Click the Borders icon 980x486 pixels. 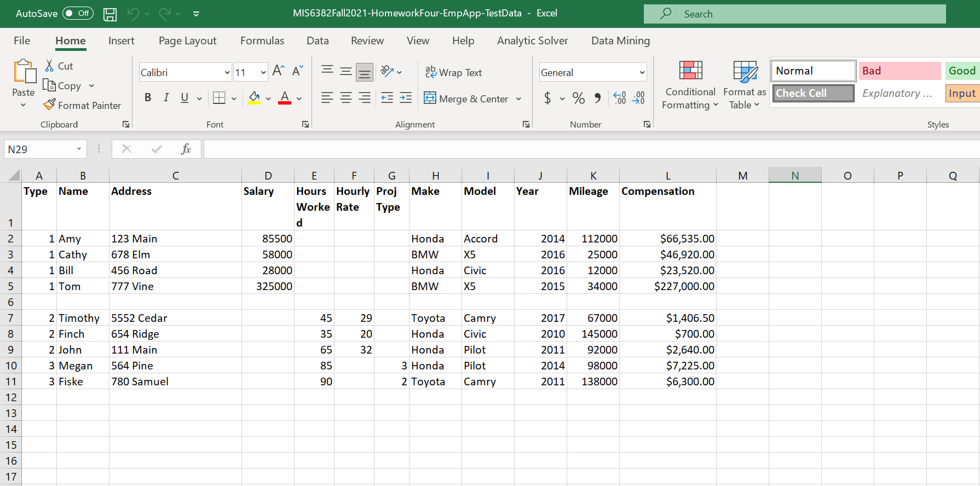[219, 98]
